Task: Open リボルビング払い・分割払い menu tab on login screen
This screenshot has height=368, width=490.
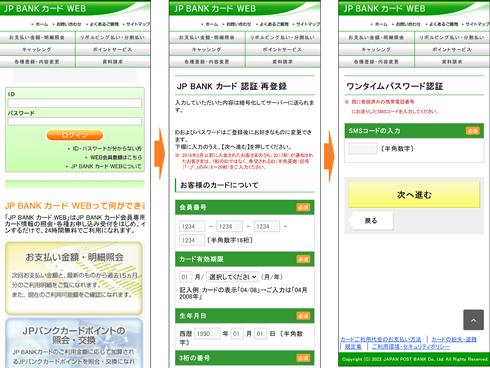Action: coord(113,37)
